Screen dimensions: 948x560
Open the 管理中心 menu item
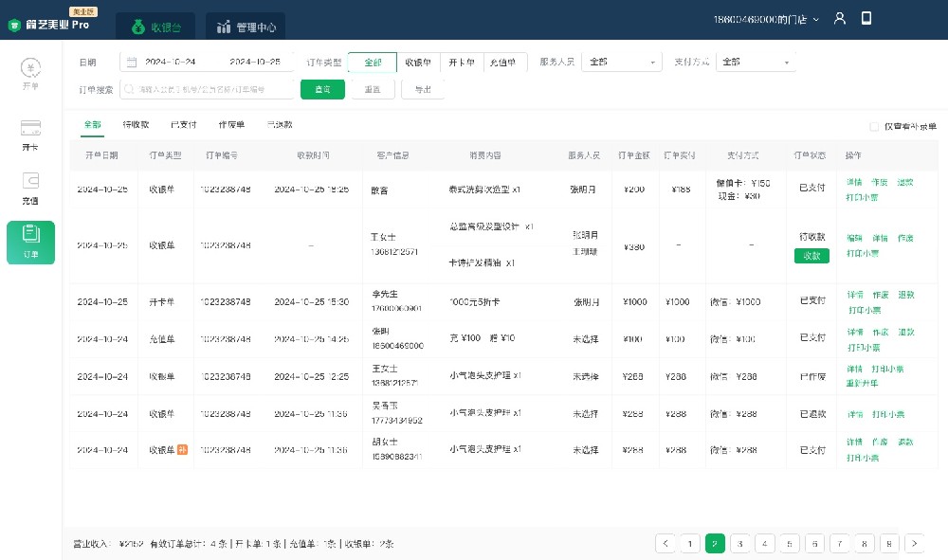click(245, 27)
